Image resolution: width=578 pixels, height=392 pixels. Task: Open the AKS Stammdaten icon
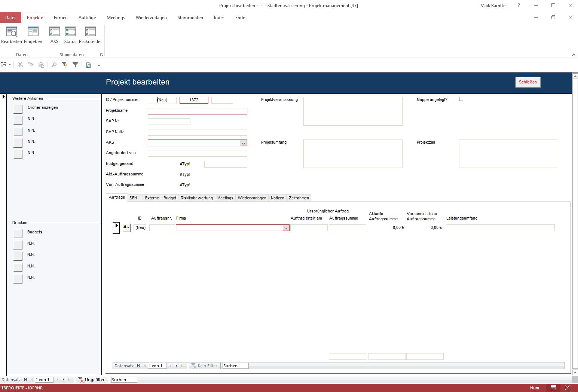55,35
